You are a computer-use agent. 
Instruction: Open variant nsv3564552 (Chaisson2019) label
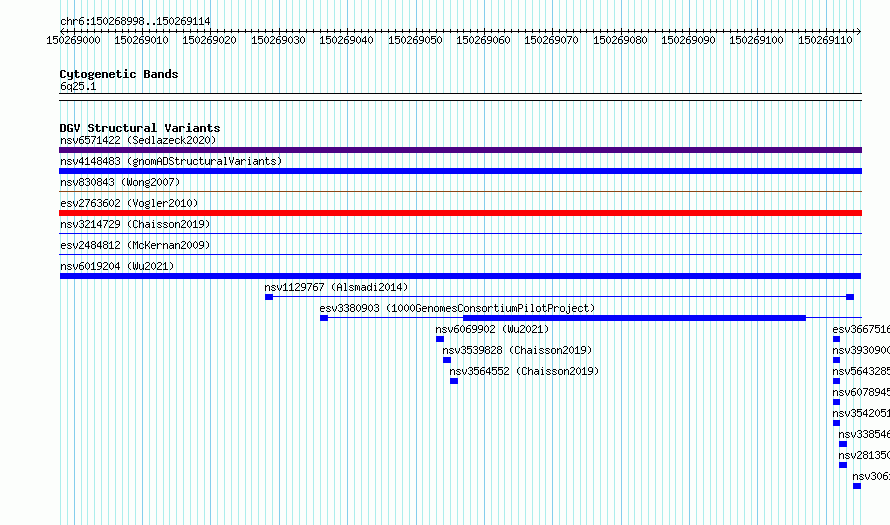pyautogui.click(x=524, y=371)
